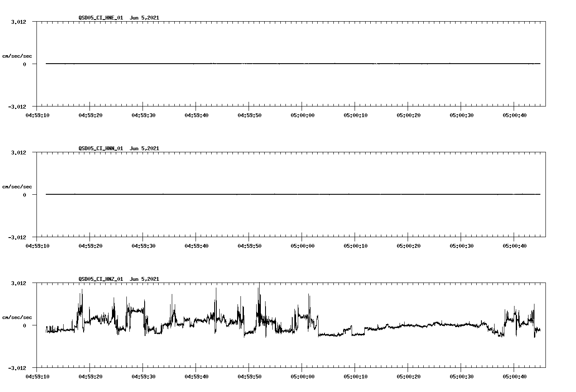Click 04:59:10 time label under HNE plot
This screenshot has width=576, height=392.
tap(37, 115)
